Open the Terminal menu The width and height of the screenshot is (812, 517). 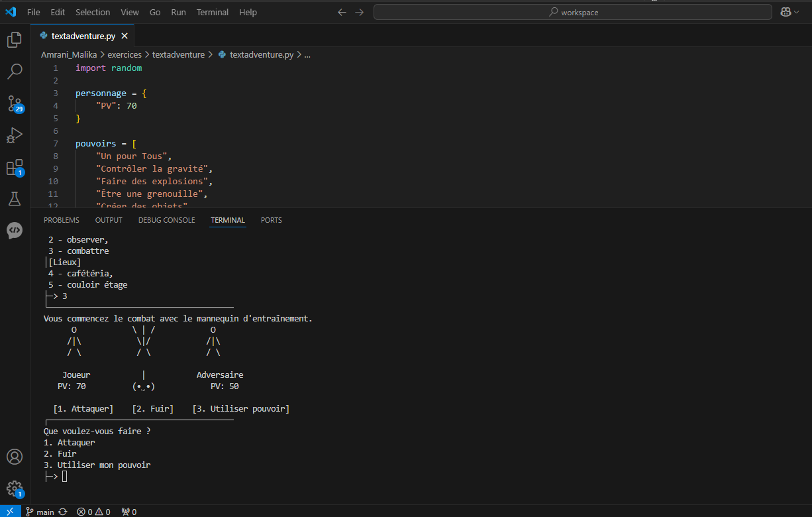(213, 12)
